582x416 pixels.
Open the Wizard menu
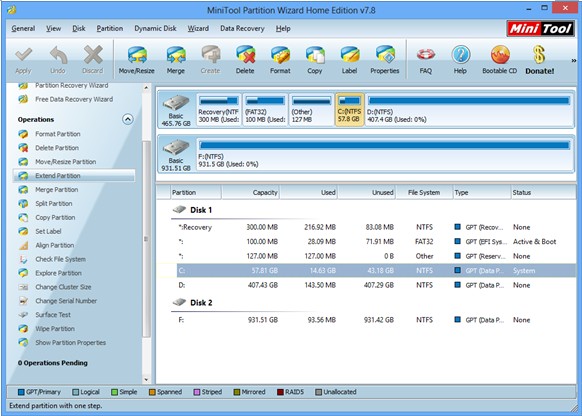pyautogui.click(x=198, y=29)
